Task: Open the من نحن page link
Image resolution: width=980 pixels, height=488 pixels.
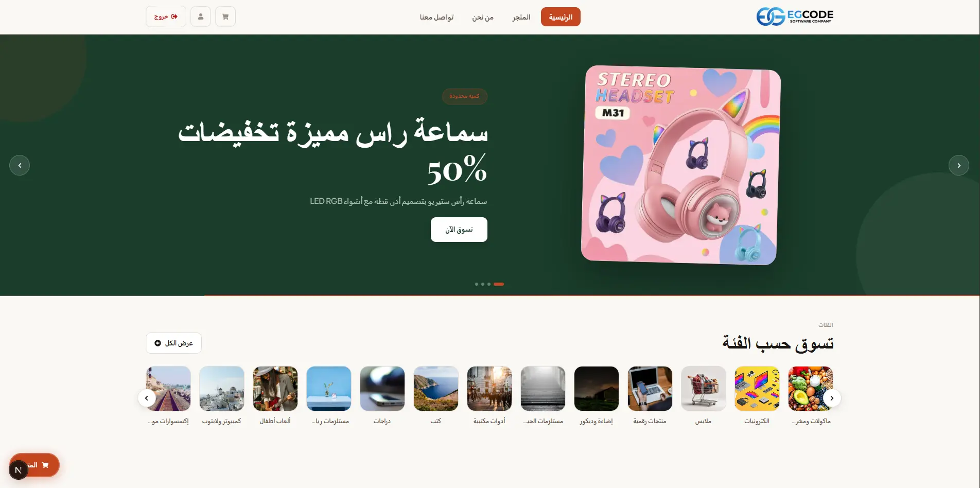Action: click(483, 17)
